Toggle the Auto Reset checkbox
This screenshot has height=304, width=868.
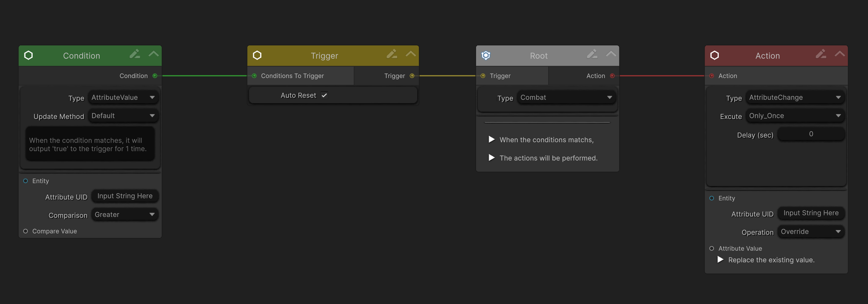tap(324, 95)
